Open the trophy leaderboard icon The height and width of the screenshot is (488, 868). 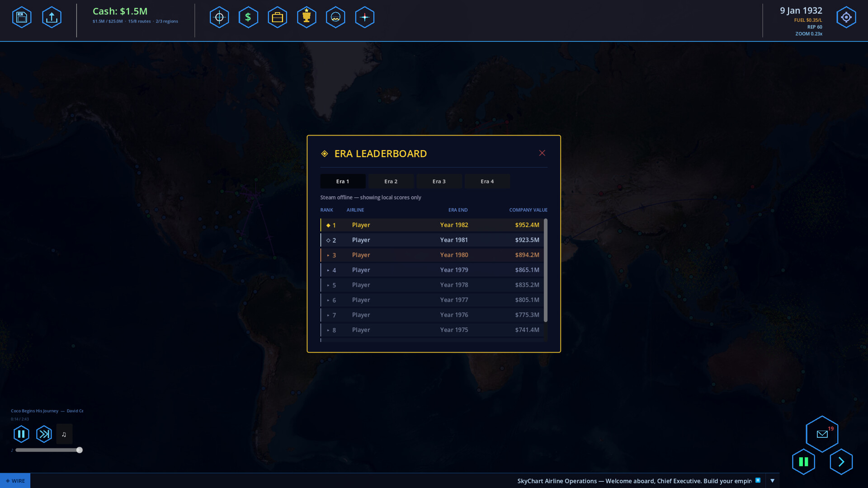307,17
